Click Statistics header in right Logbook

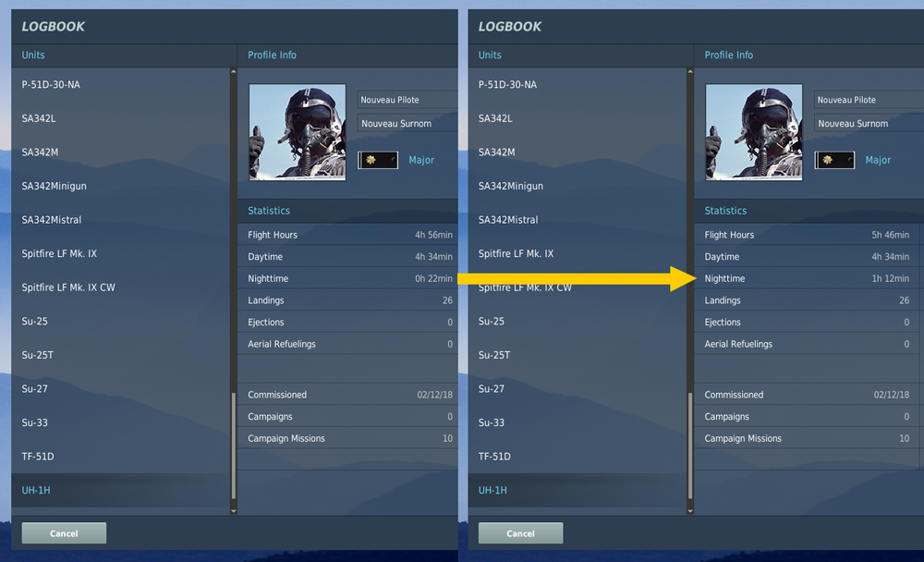(x=725, y=211)
